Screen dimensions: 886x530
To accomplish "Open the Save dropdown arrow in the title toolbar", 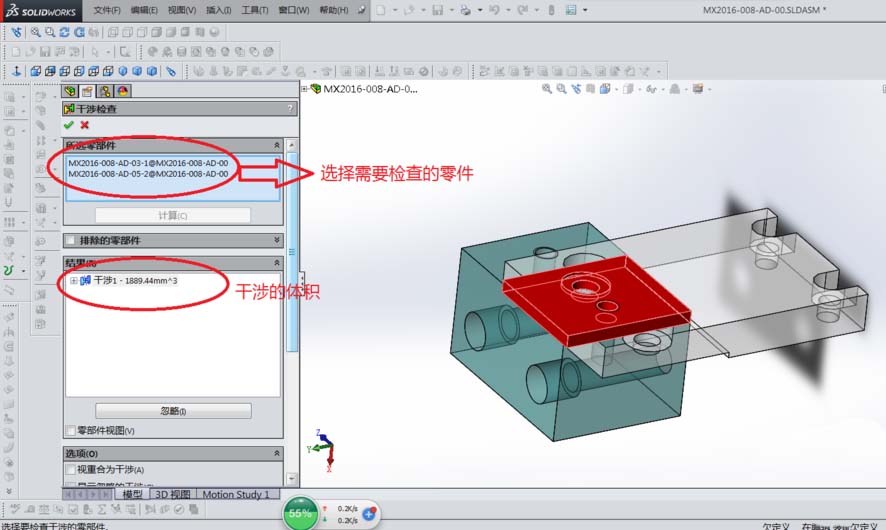I will coord(451,10).
